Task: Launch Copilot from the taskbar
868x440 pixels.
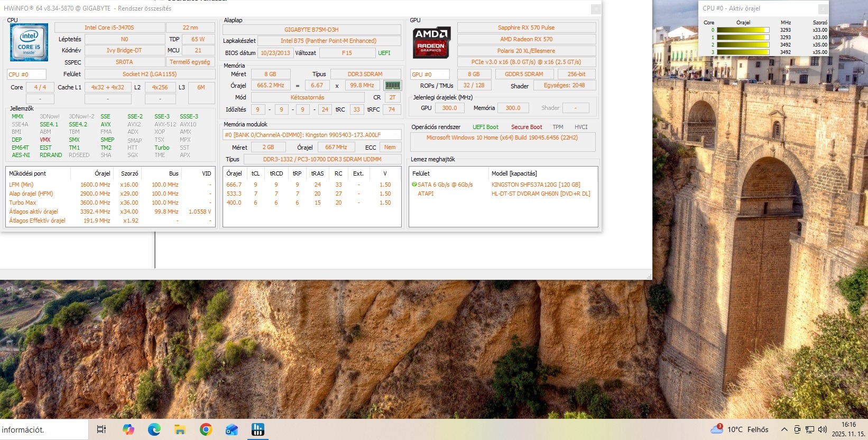Action: [x=128, y=429]
